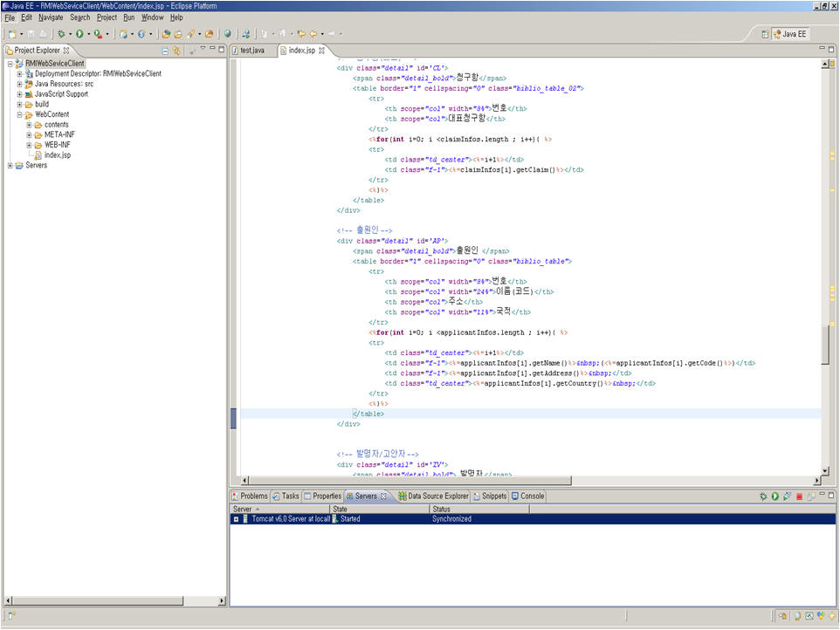This screenshot has height=630, width=840.
Task: Open the web browser globe icon
Action: tap(228, 34)
